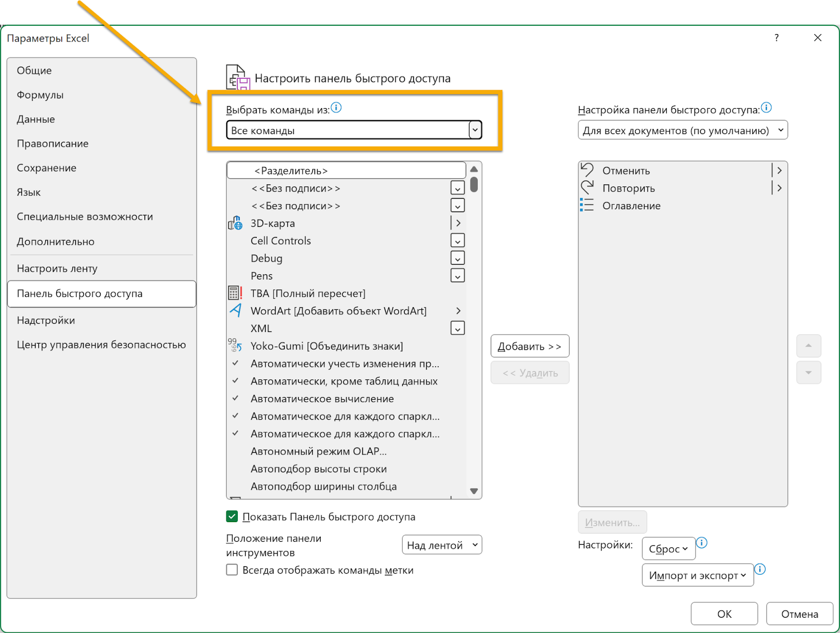Confirm with the OK button

click(724, 614)
